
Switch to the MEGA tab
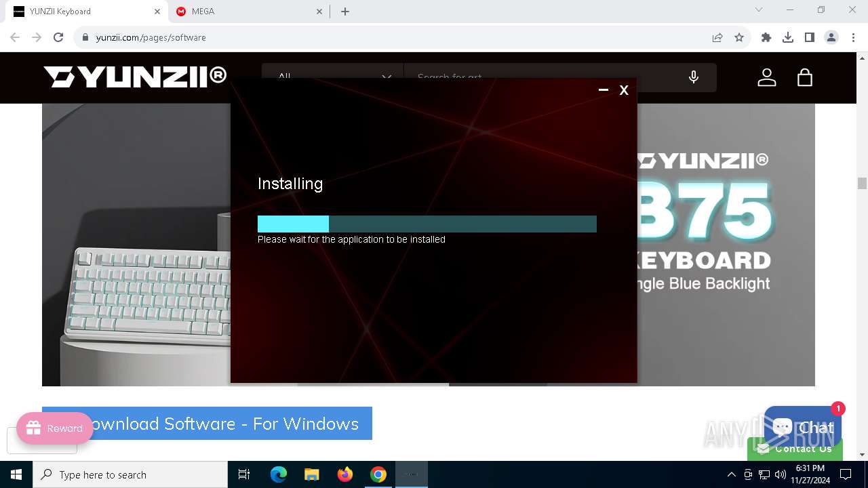tap(248, 12)
